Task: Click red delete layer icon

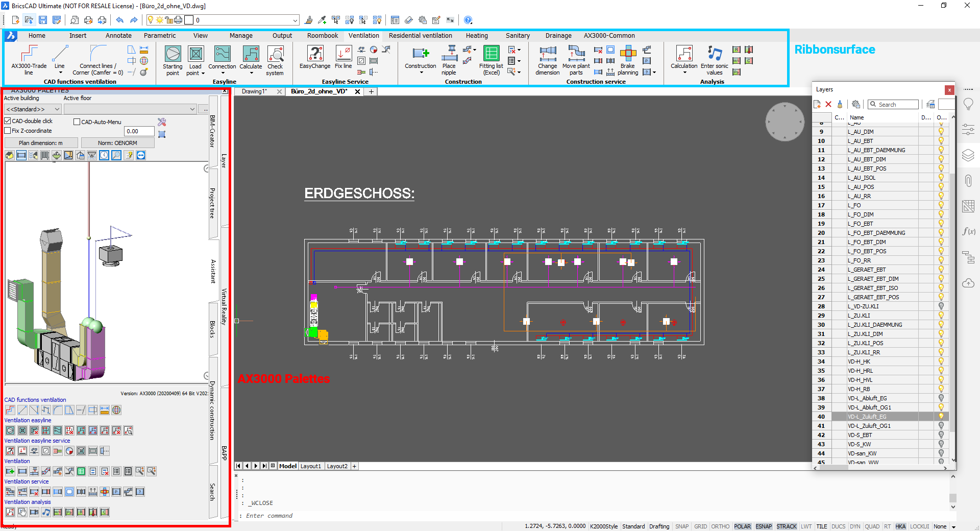Action: [x=828, y=104]
